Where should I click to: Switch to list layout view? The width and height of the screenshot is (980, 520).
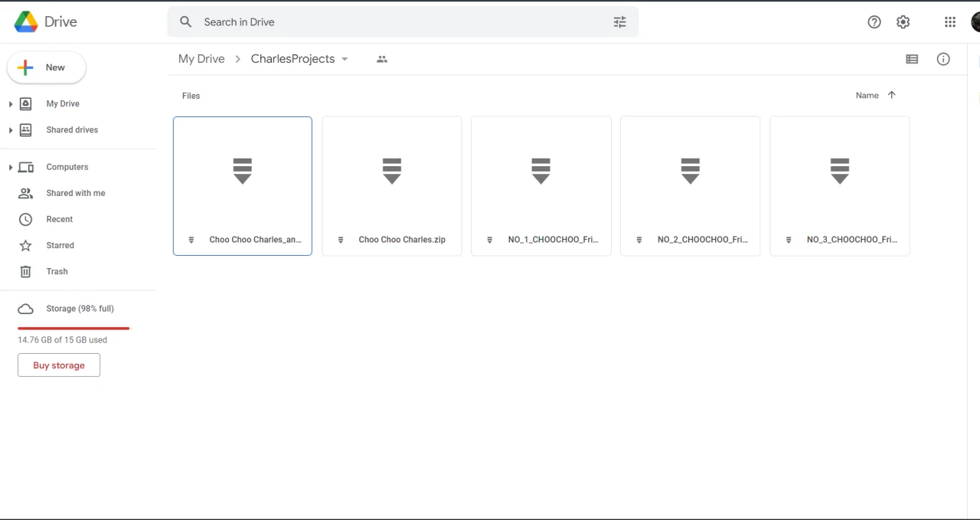(912, 59)
